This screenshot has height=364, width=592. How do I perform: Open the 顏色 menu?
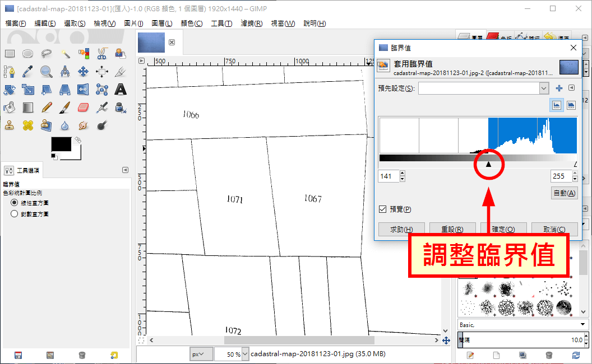coord(191,24)
